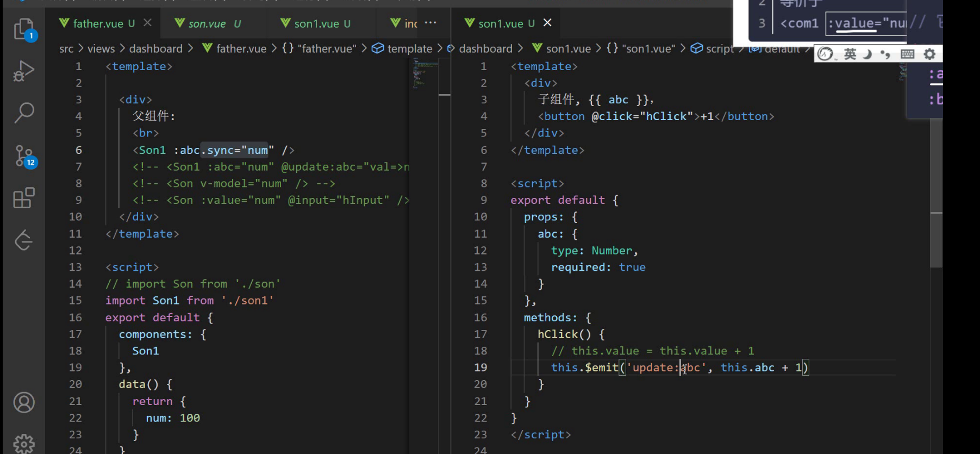
Task: Open the Explorer view in the activity bar
Action: pyautogui.click(x=24, y=29)
